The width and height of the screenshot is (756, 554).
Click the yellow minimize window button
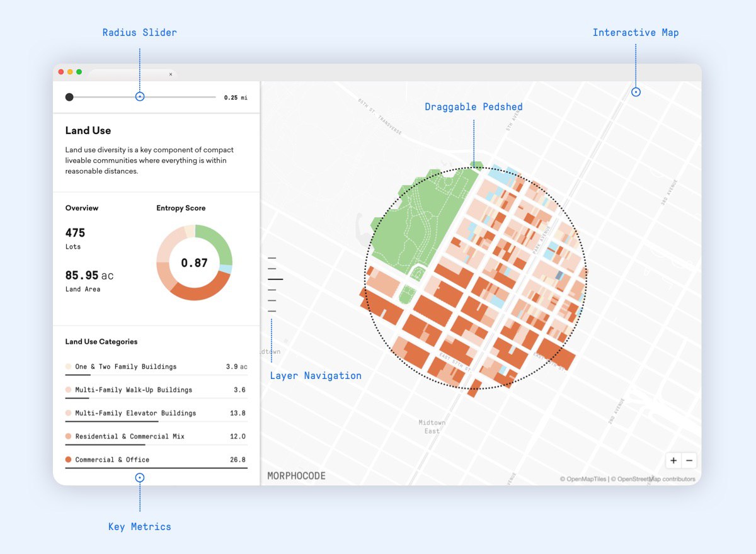(x=70, y=72)
